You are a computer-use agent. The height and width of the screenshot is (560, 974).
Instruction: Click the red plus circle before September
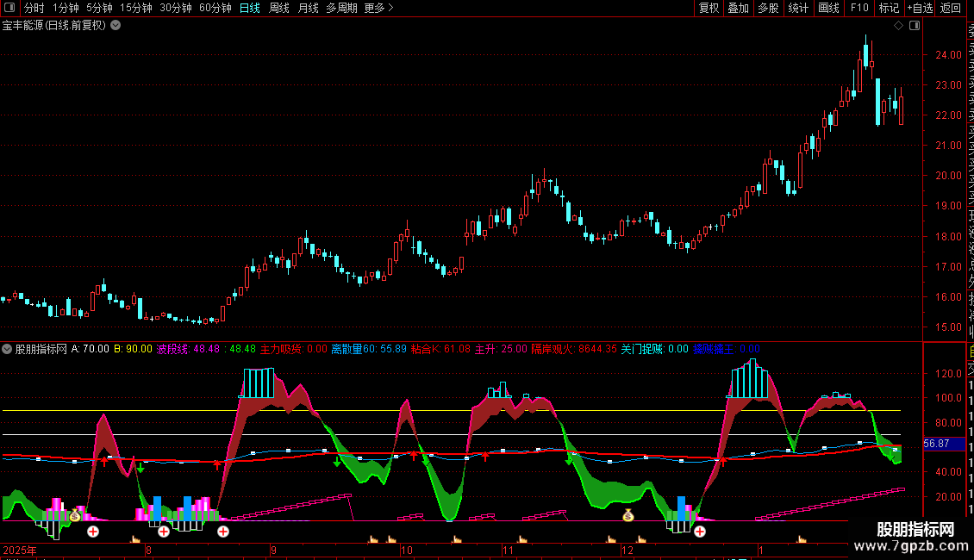point(223,532)
